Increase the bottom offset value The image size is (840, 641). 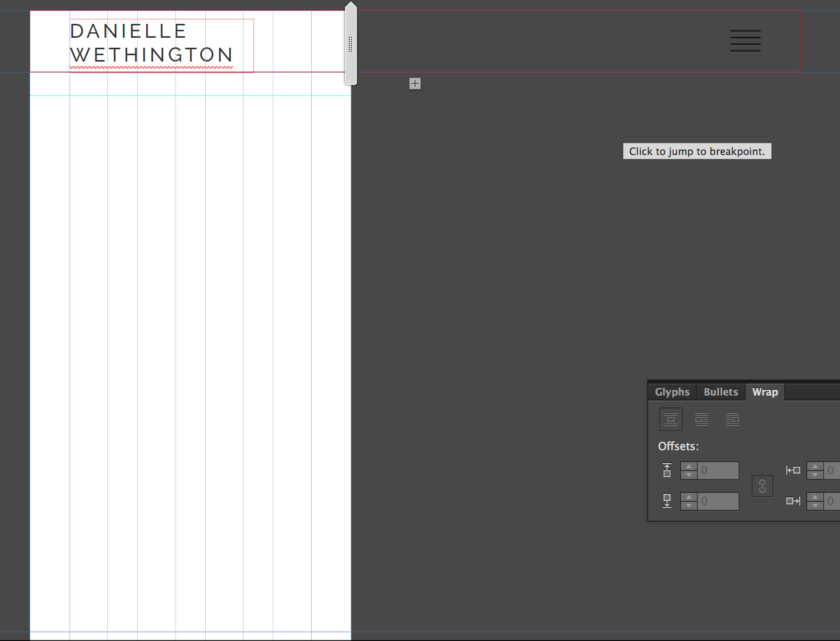(x=689, y=497)
